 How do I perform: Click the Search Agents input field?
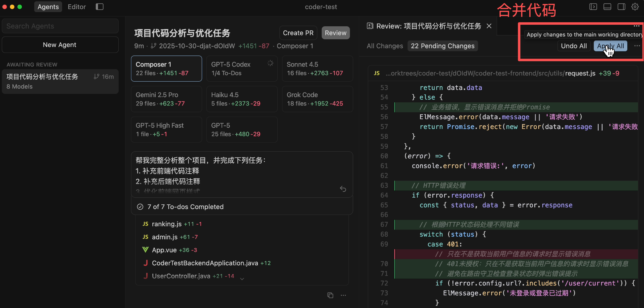coord(60,26)
